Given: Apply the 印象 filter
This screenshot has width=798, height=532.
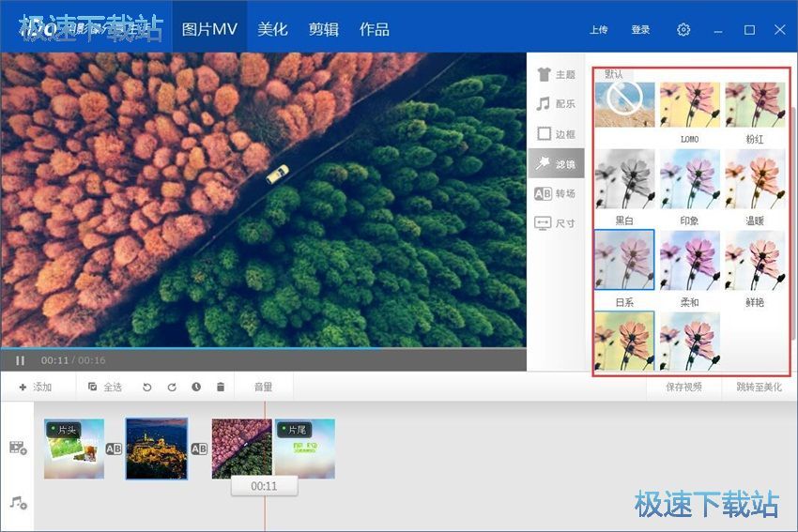Looking at the screenshot, I should pos(690,178).
